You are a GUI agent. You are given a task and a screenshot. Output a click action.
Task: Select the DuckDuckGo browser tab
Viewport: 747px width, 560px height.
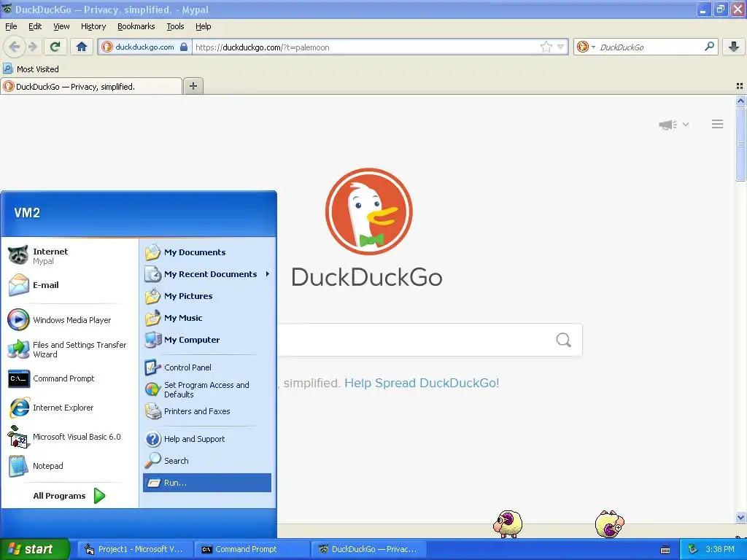[91, 86]
